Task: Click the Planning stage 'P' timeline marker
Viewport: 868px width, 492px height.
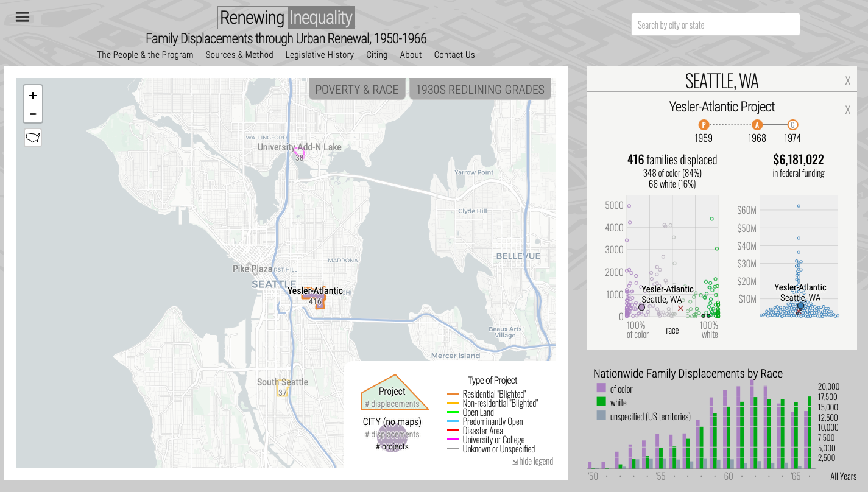Action: pyautogui.click(x=704, y=125)
